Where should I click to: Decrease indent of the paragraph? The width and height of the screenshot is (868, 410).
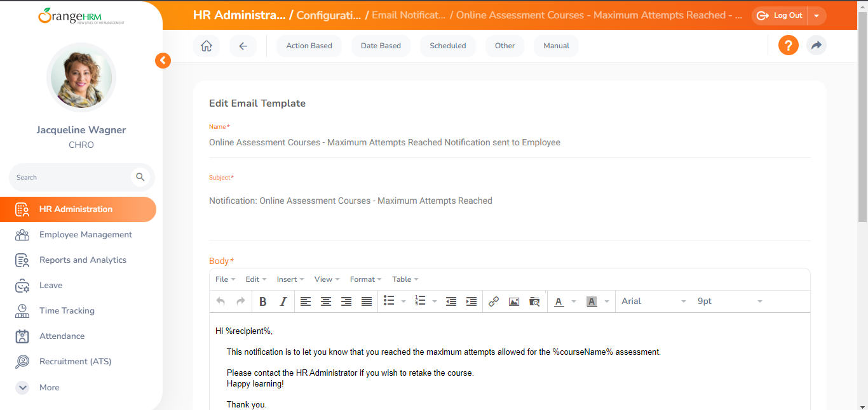451,301
